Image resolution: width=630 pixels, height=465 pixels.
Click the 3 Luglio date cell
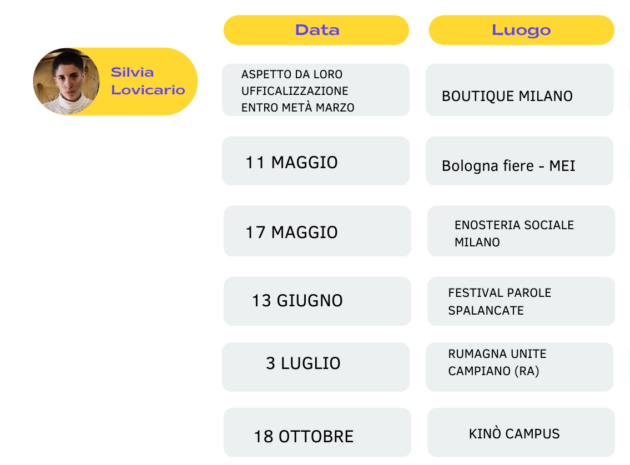click(316, 366)
